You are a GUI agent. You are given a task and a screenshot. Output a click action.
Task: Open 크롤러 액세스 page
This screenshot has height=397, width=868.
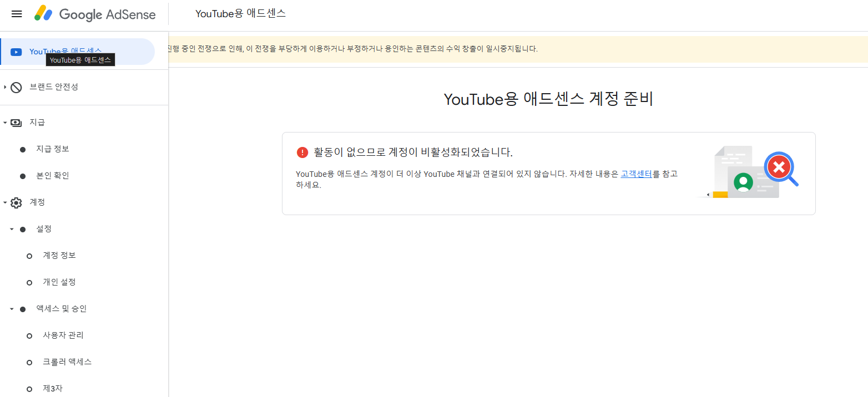coord(67,362)
